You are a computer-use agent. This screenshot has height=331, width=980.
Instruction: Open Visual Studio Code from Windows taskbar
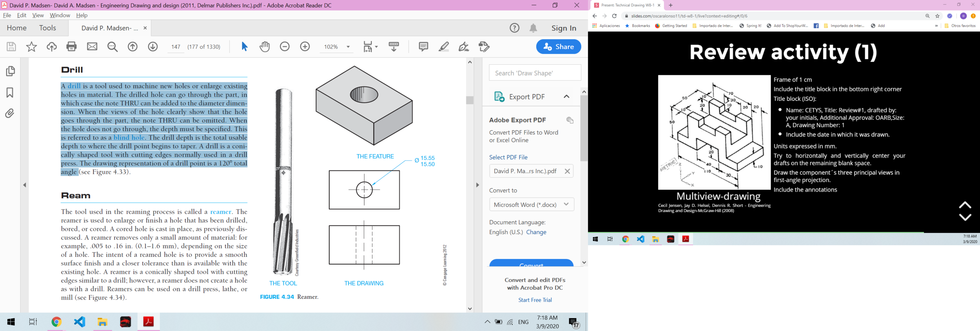tap(80, 322)
